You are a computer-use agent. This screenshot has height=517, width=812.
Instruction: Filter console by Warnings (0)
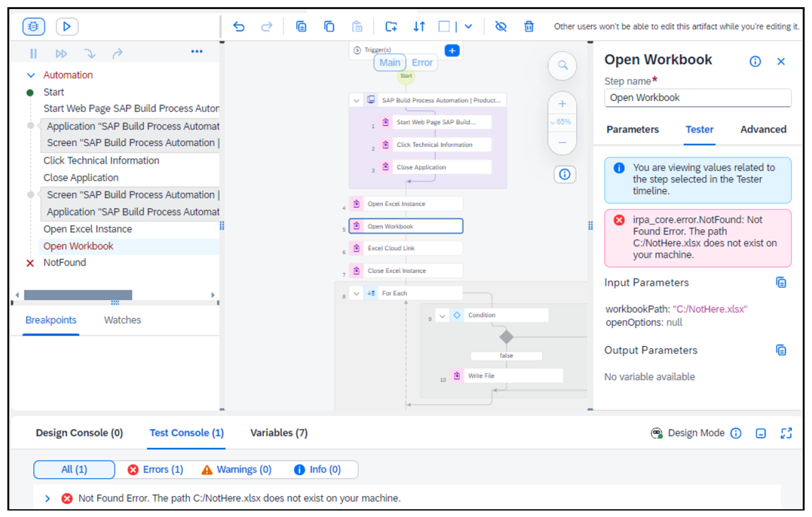click(x=237, y=469)
